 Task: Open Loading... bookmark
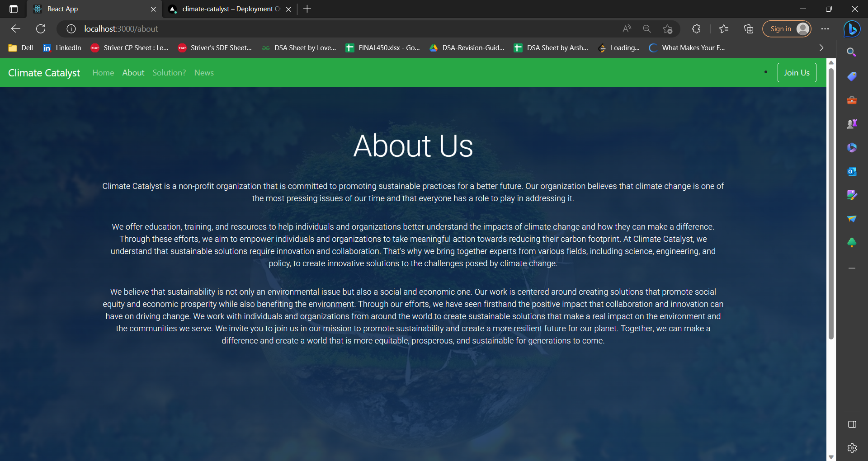point(618,48)
